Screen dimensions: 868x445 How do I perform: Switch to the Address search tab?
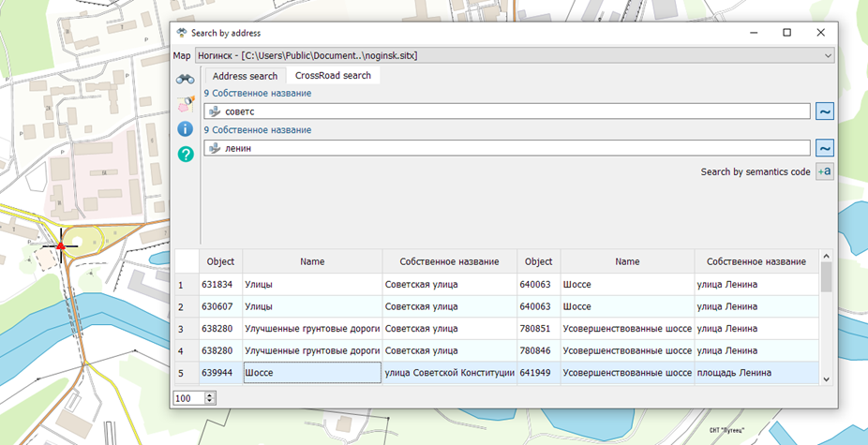pyautogui.click(x=245, y=76)
